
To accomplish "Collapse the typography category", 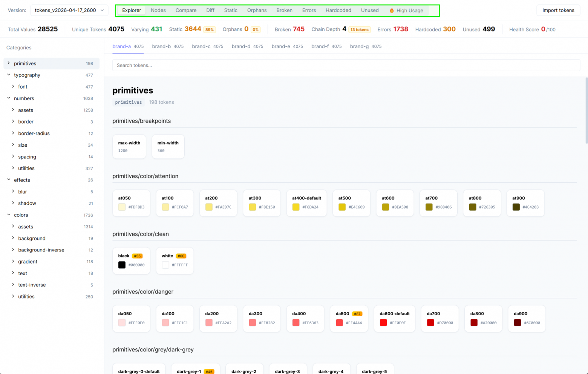I will click(x=9, y=75).
